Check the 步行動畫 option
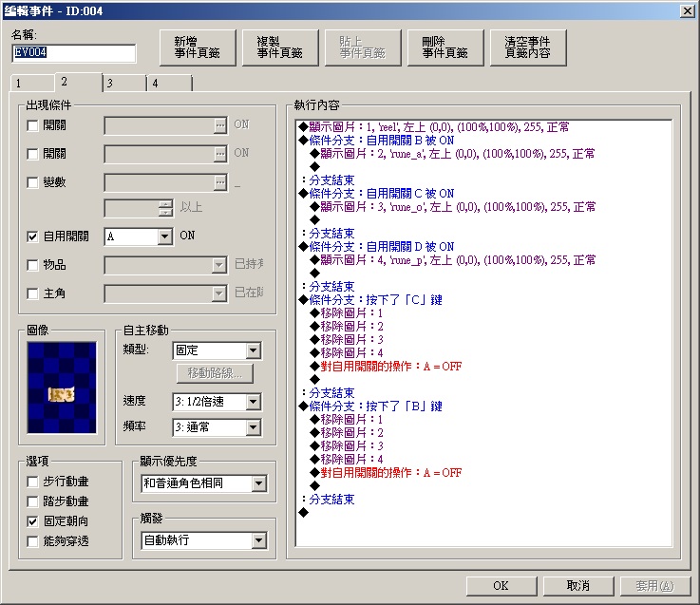700x605 pixels. coord(32,482)
